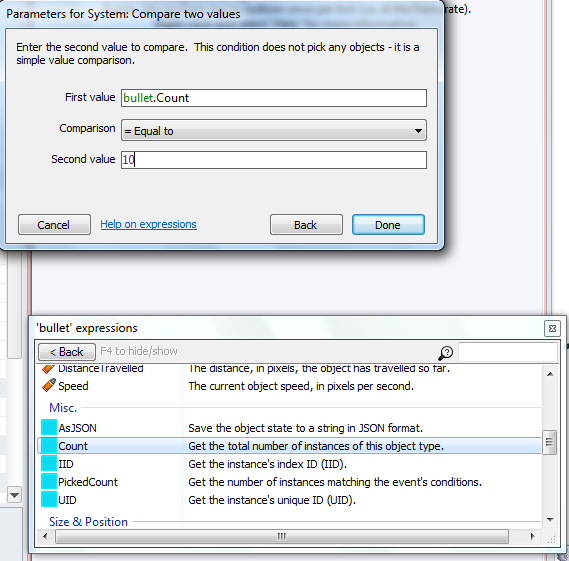Click the PickedCount expression icon
The height and width of the screenshot is (561, 569).
[x=49, y=482]
